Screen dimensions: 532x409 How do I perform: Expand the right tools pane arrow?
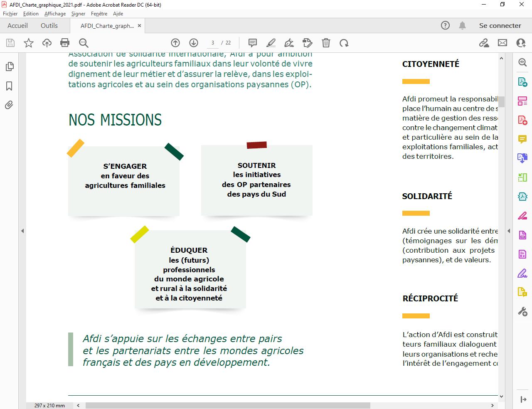pos(509,231)
